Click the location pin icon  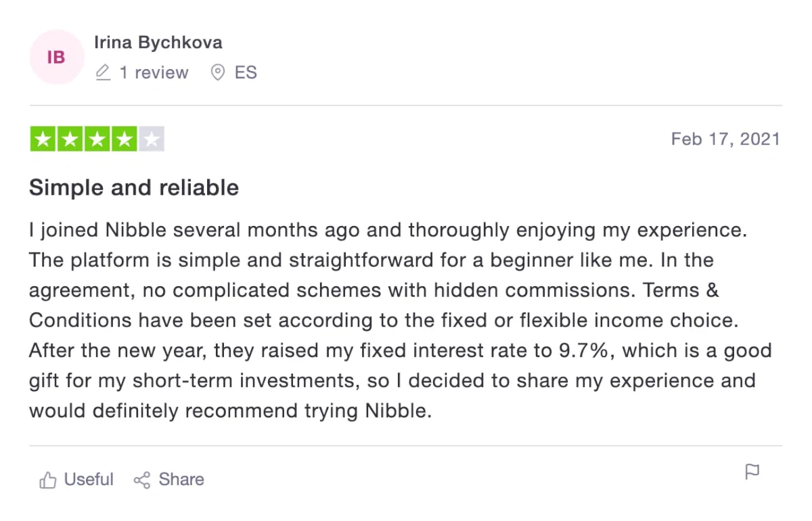pyautogui.click(x=218, y=72)
